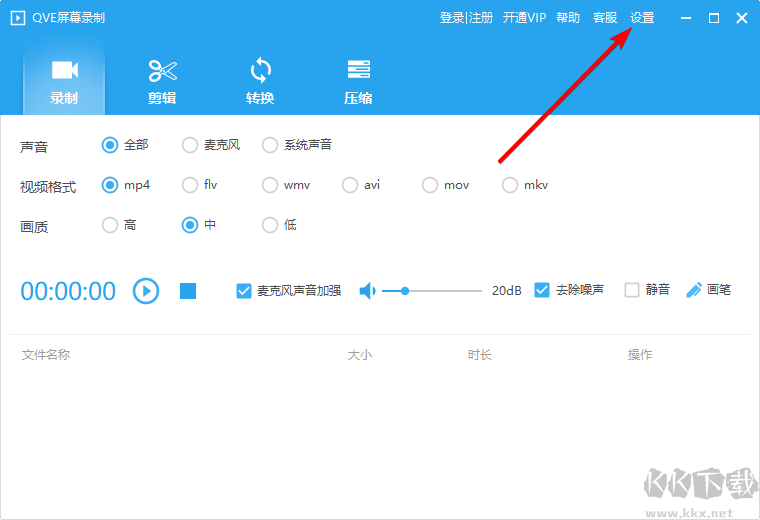The height and width of the screenshot is (520, 760).
Task: Minimize the QVE window
Action: coord(686,18)
